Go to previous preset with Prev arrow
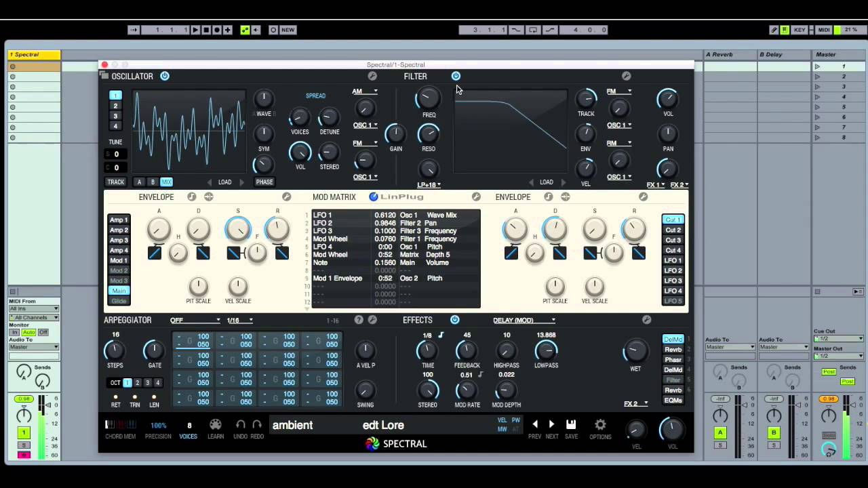Image resolution: width=868 pixels, height=488 pixels. point(535,424)
